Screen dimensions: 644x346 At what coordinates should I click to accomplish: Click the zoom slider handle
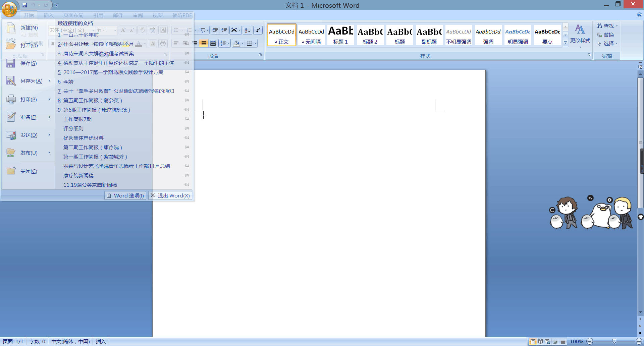click(614, 341)
